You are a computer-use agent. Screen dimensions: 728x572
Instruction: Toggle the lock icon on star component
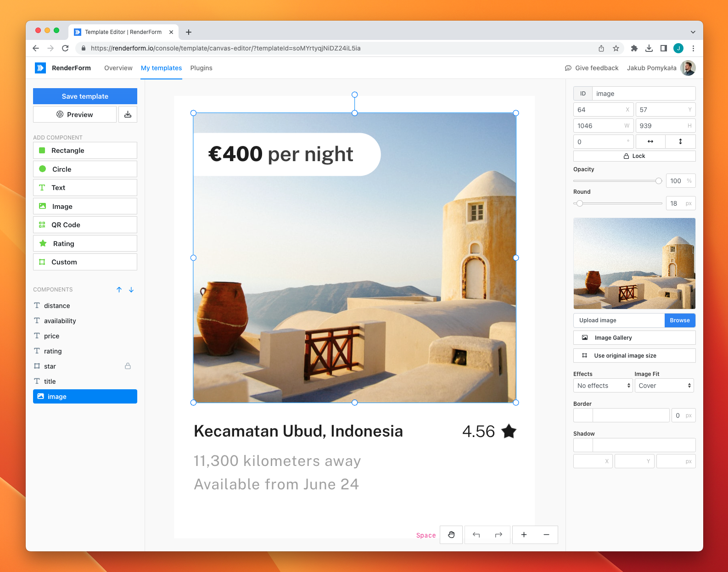point(128,366)
